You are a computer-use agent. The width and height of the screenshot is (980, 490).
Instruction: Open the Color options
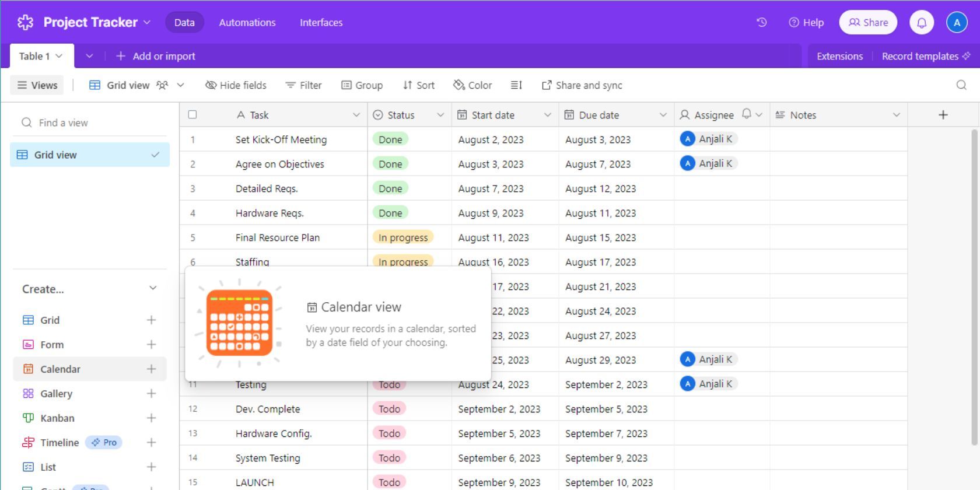[473, 85]
